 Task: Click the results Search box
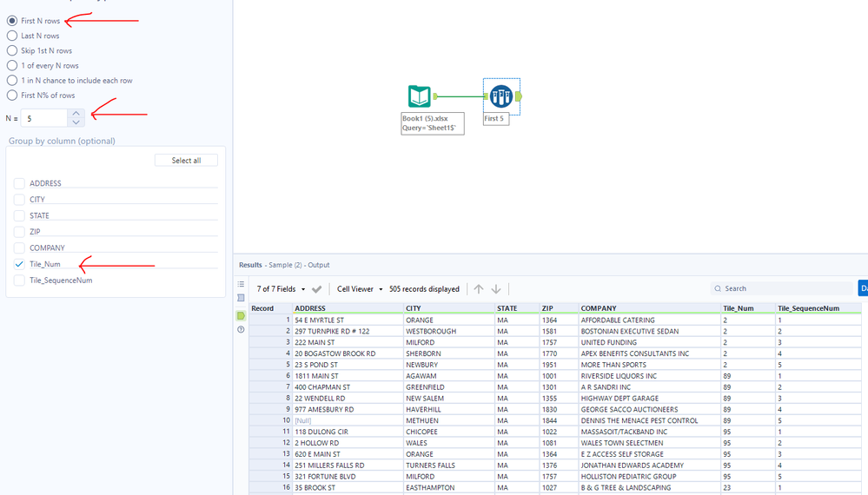coord(782,288)
